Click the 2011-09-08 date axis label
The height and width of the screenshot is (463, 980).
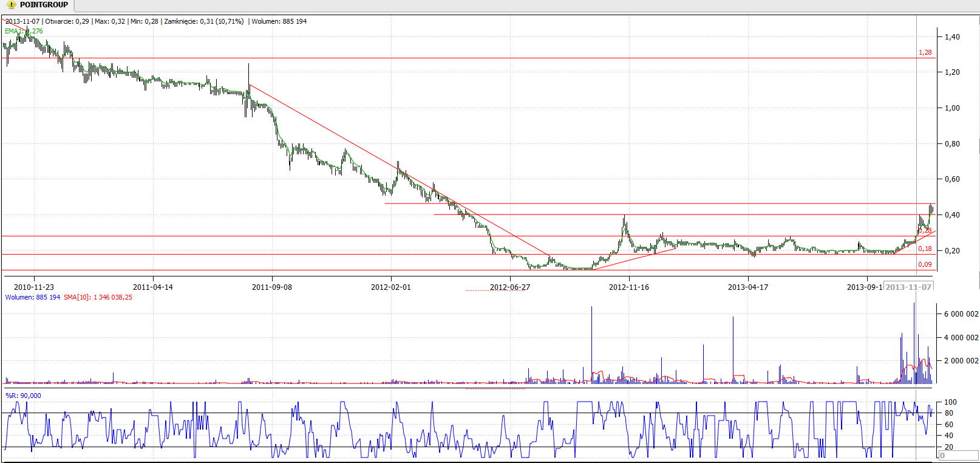[271, 287]
